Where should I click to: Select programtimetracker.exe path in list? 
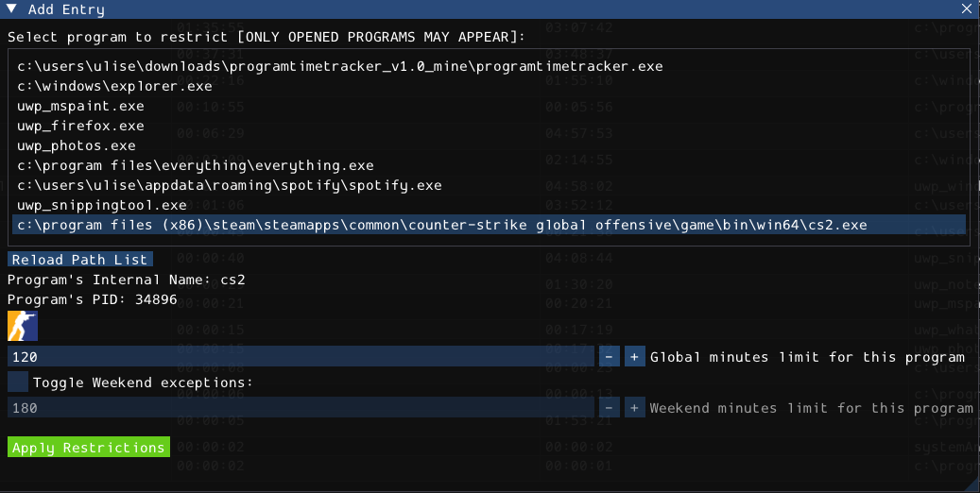point(489,66)
